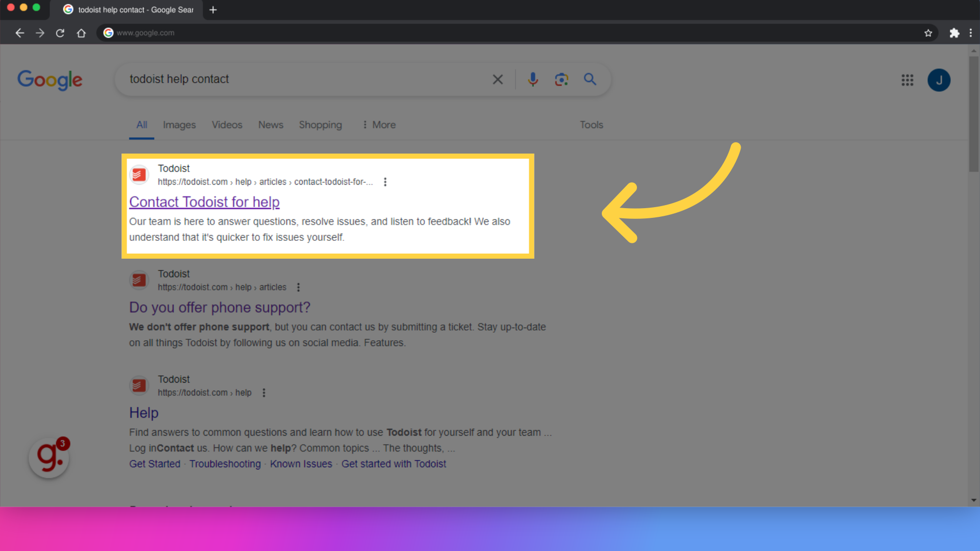
Task: Click the user profile avatar icon
Action: [939, 80]
